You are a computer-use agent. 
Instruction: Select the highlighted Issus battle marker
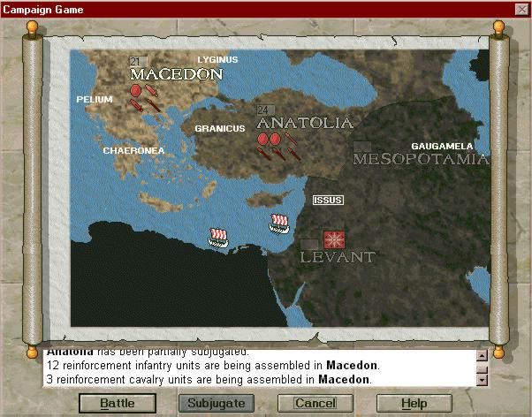pos(328,200)
